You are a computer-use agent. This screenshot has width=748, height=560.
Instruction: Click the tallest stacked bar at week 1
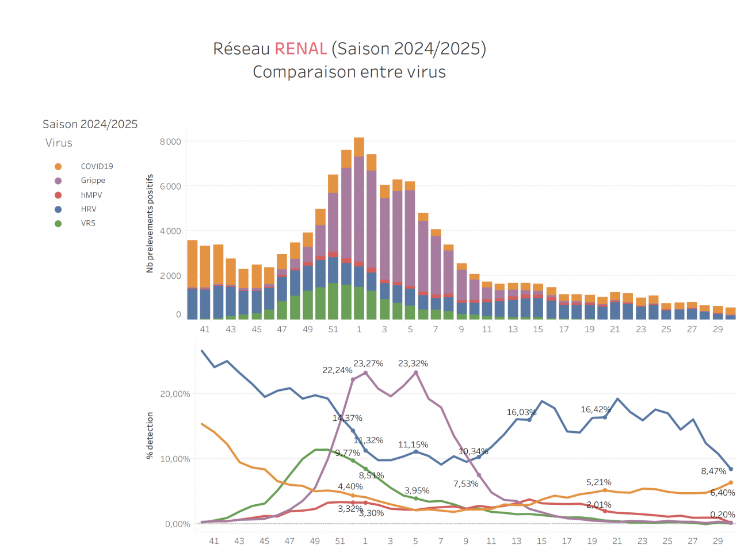click(x=359, y=230)
